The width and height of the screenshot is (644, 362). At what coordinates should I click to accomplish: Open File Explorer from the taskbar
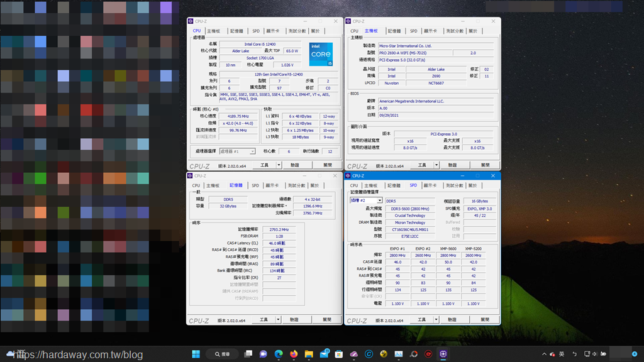pyautogui.click(x=309, y=354)
